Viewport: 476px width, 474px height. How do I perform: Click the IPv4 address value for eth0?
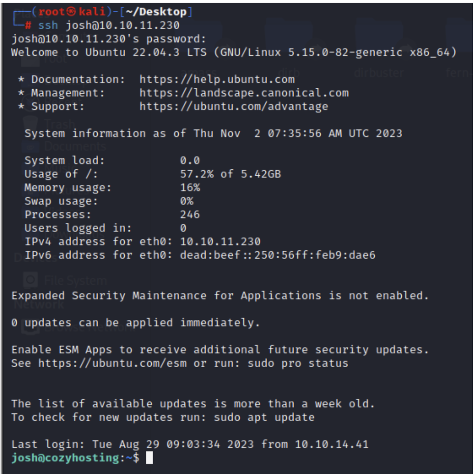pos(220,242)
